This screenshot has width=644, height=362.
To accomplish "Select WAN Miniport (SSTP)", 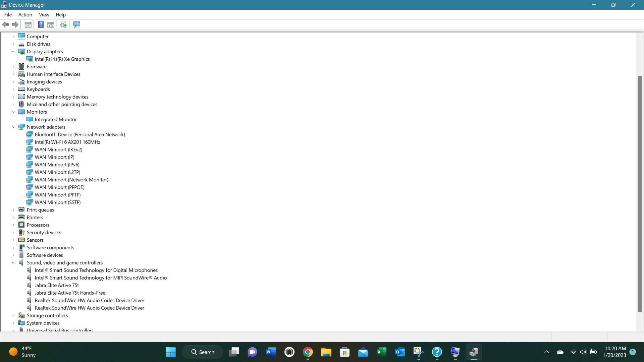I will (58, 202).
